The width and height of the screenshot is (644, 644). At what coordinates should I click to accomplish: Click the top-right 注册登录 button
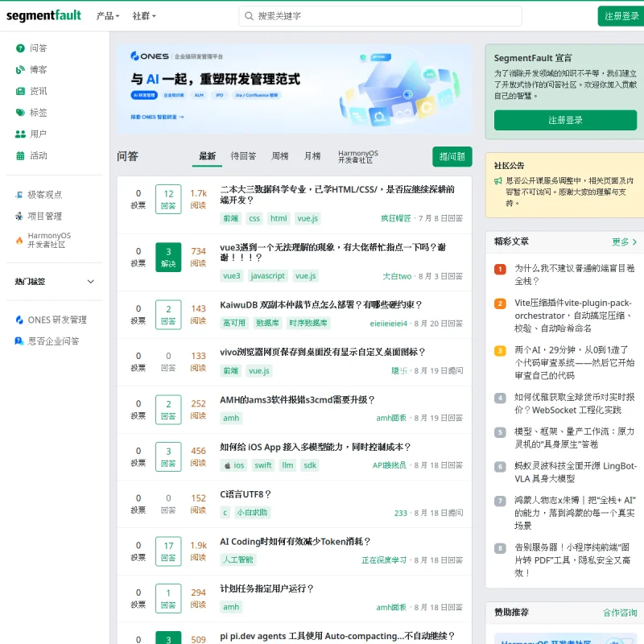point(621,16)
